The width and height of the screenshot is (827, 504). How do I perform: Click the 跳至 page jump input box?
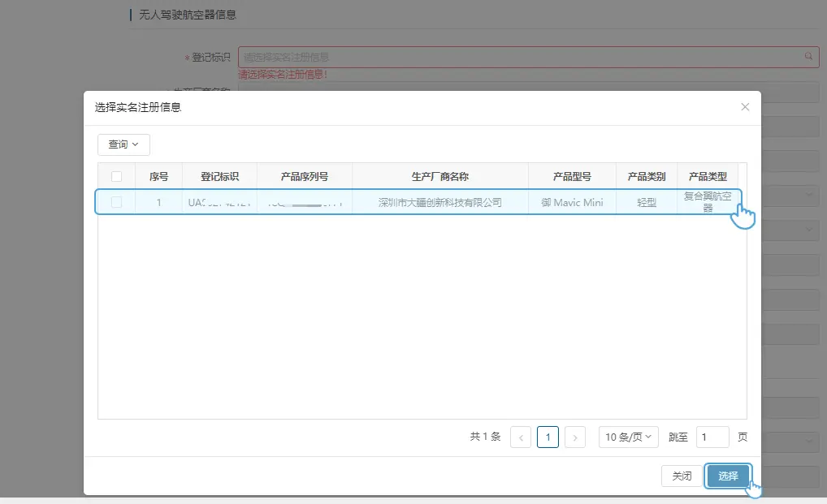(712, 437)
